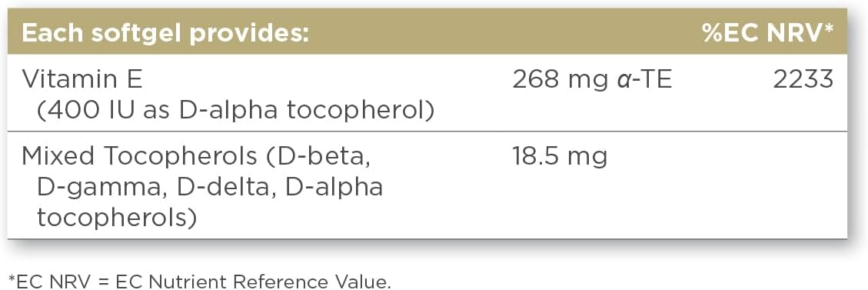
Task: Select the 2233 percent value
Action: [x=803, y=80]
